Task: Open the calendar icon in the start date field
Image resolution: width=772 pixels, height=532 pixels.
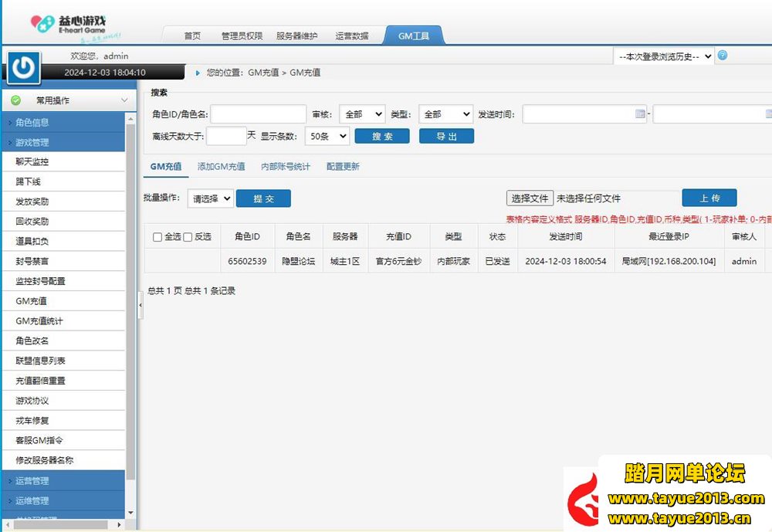Action: (x=639, y=114)
